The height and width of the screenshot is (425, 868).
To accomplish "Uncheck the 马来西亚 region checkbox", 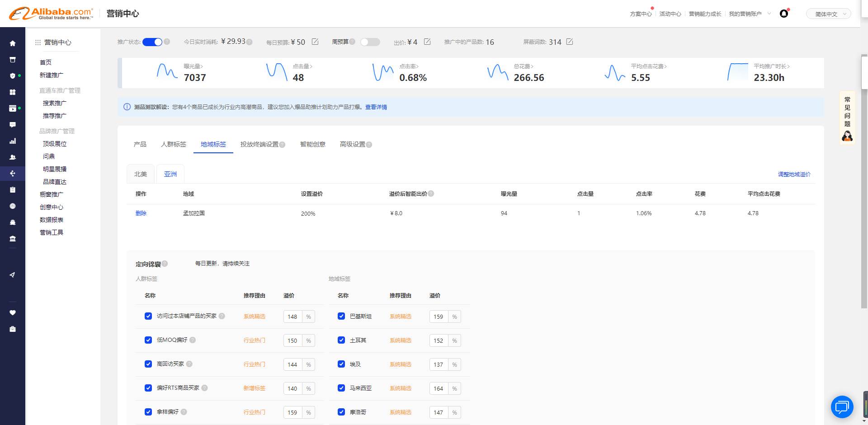I will click(x=341, y=388).
